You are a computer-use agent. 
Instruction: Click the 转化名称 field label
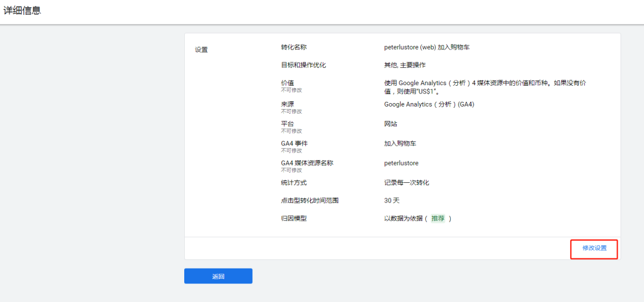[293, 47]
